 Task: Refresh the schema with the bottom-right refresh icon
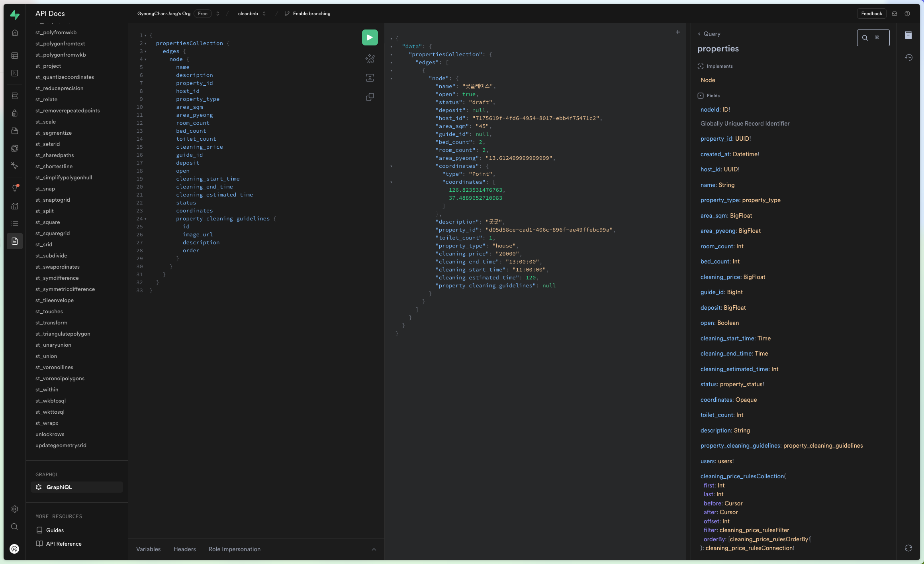pos(909,548)
